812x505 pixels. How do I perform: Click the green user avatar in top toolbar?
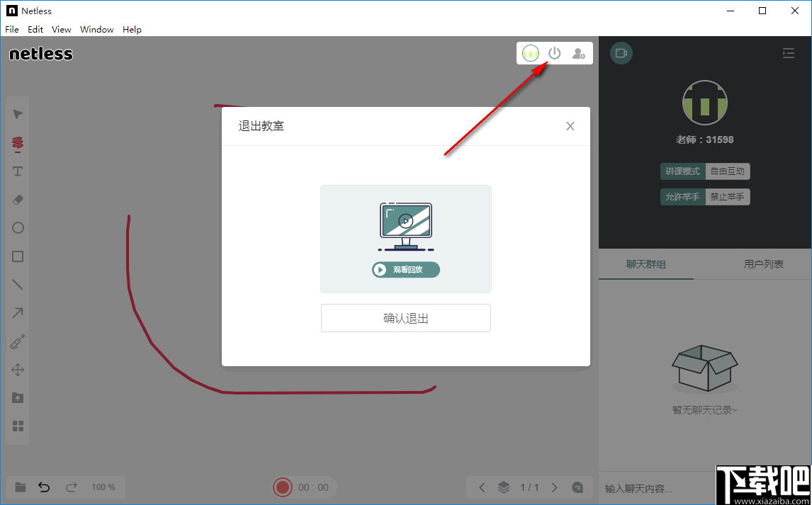(531, 53)
